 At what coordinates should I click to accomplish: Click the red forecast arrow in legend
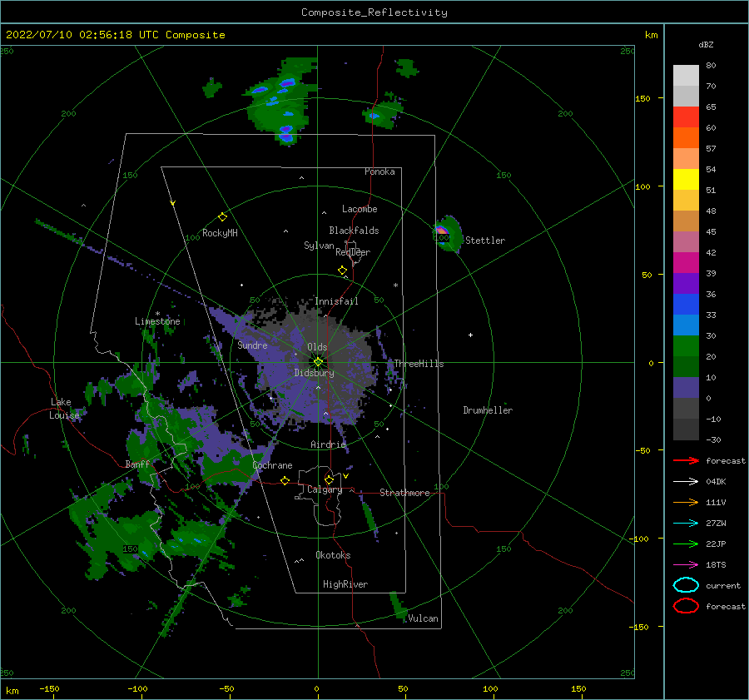[686, 460]
